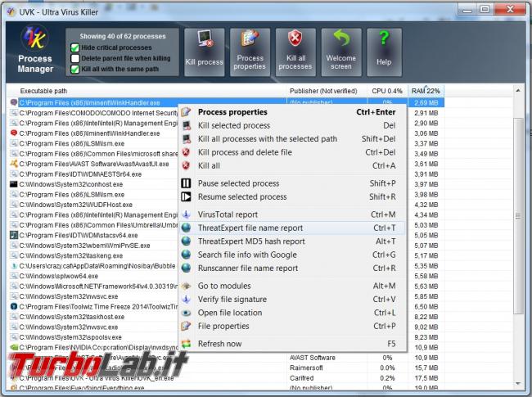
Task: Click the red icon of the second IminentWinkHandler.exe row
Action: point(14,133)
